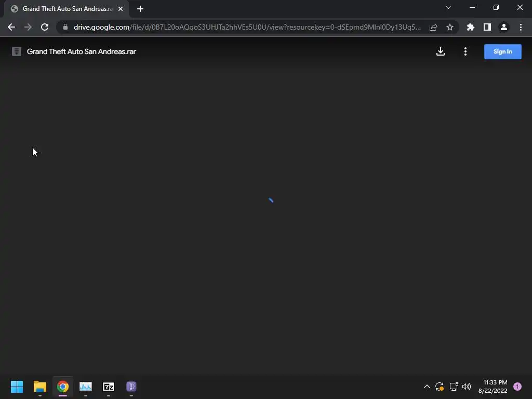Image resolution: width=532 pixels, height=399 pixels.
Task: Open the monitor graph app on the taskbar
Action: 86,387
